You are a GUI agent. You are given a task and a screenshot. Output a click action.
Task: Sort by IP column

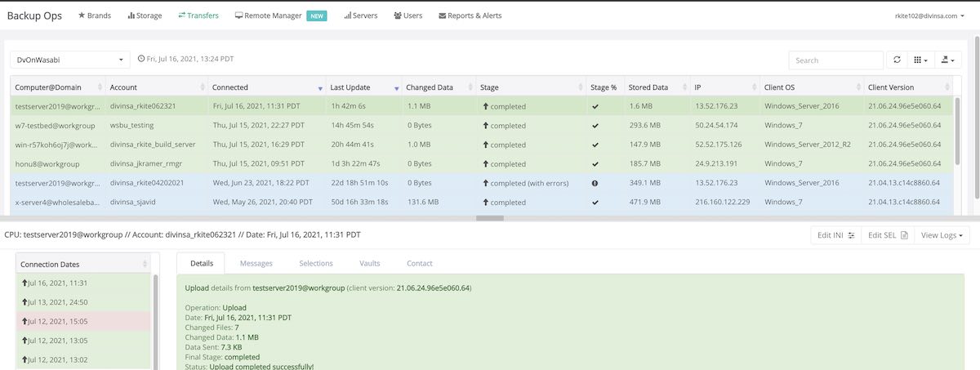tap(725, 87)
